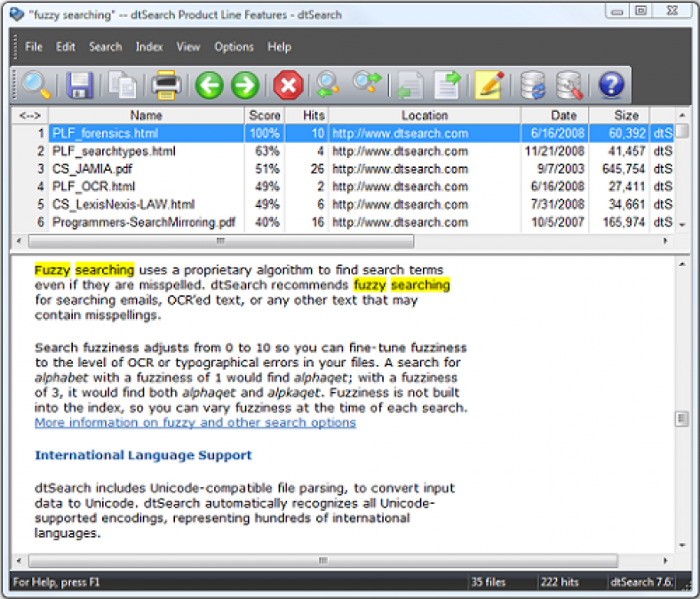Click previous hit magnifier icon
The width and height of the screenshot is (700, 599).
[328, 84]
